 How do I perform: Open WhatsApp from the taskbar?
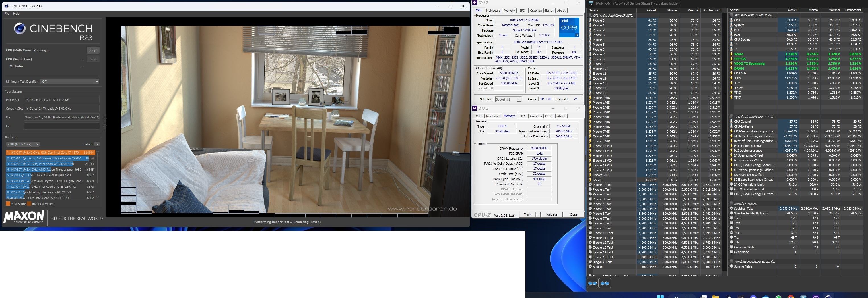pos(778,296)
